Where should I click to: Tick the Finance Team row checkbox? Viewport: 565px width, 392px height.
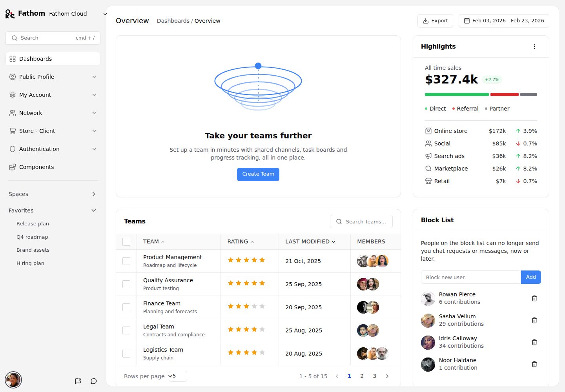coord(126,307)
